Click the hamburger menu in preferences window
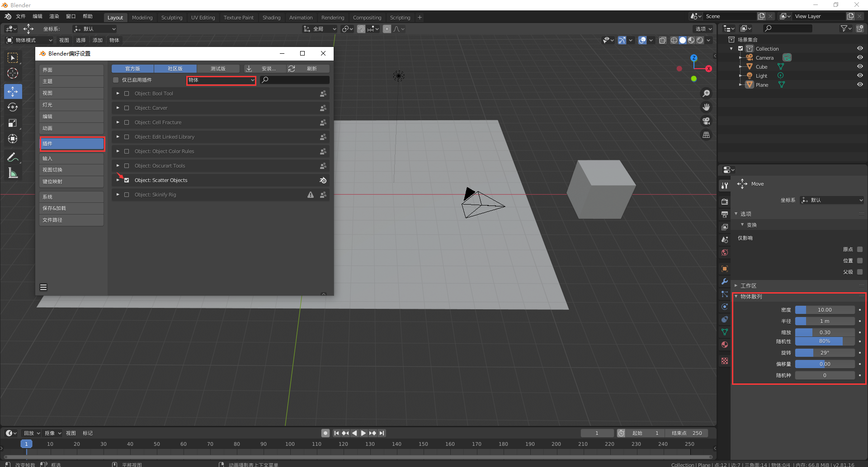This screenshot has height=467, width=868. 43,287
